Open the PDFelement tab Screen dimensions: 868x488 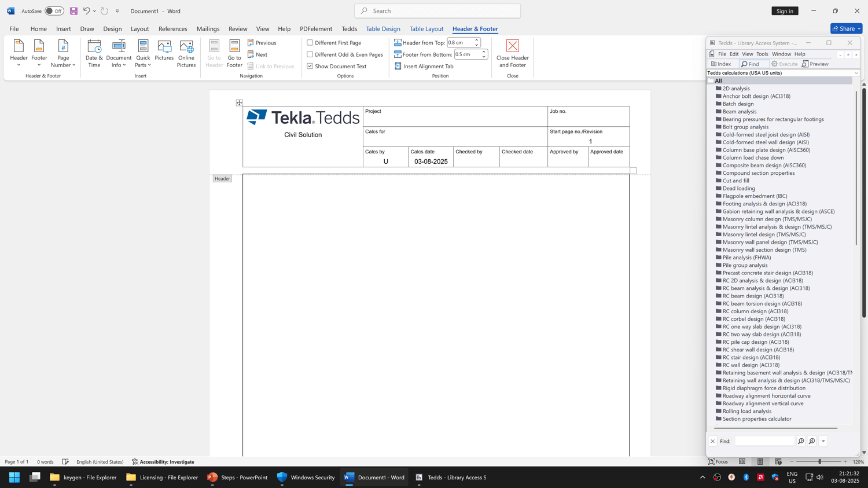(x=316, y=29)
